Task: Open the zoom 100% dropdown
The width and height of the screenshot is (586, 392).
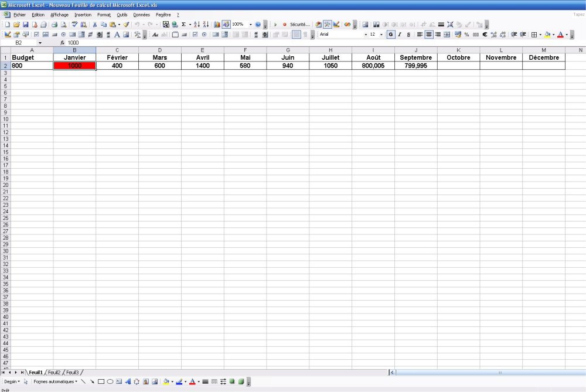Action: tap(250, 25)
